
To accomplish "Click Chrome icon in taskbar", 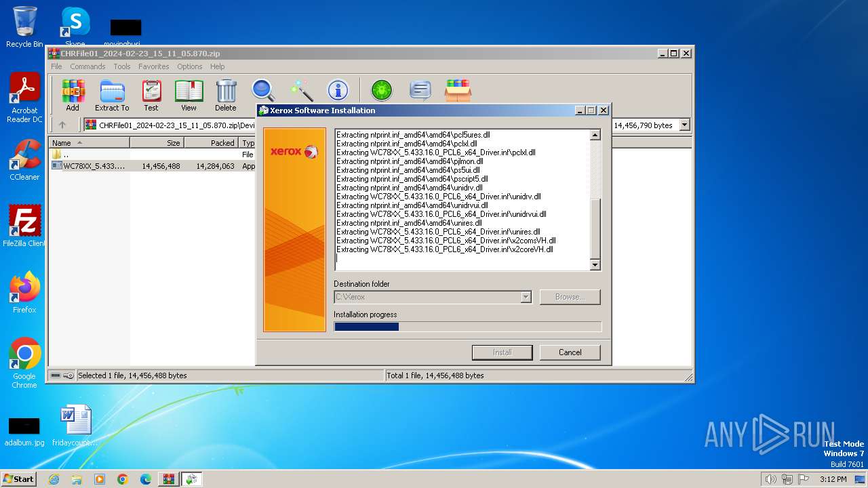I will 123,479.
